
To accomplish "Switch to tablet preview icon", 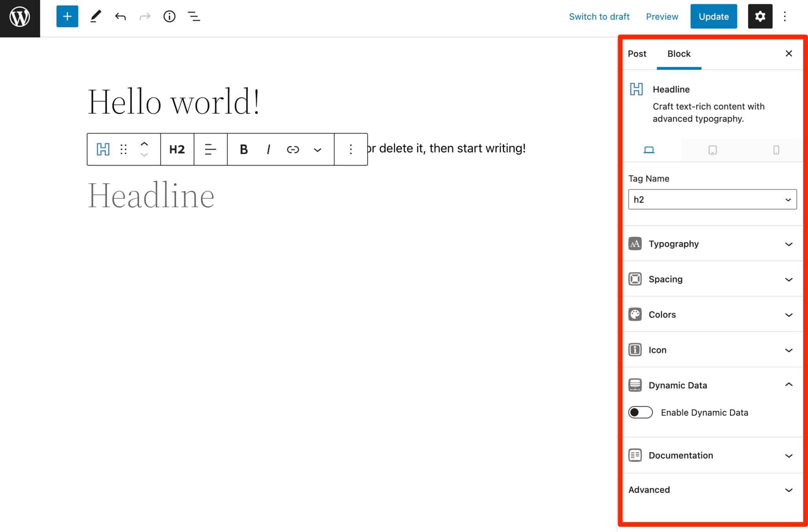I will point(712,150).
